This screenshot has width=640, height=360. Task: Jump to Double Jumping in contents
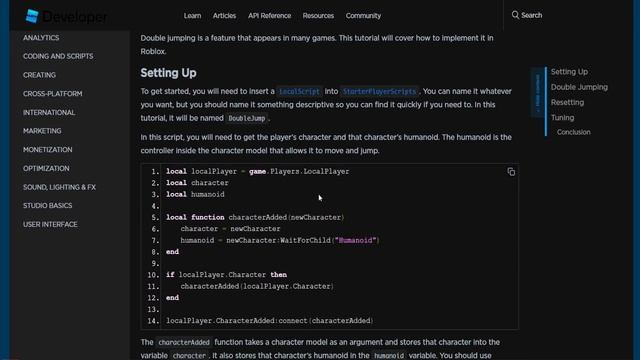(579, 87)
